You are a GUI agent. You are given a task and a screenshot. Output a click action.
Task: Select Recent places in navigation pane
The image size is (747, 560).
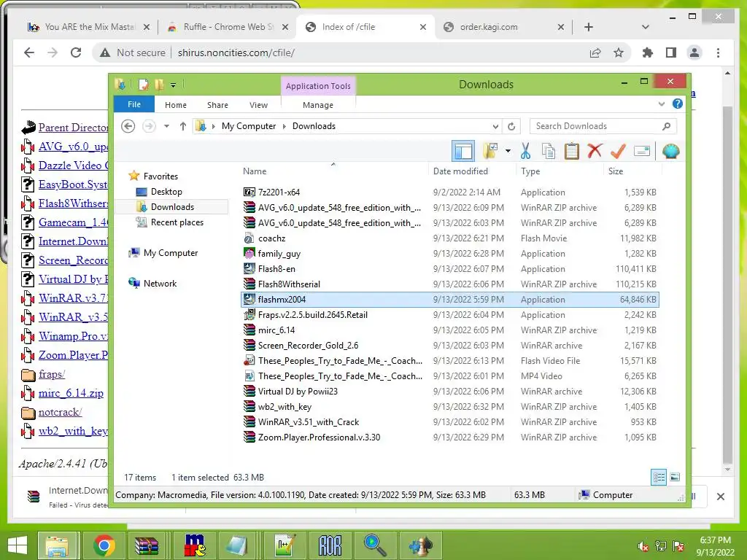pyautogui.click(x=177, y=222)
